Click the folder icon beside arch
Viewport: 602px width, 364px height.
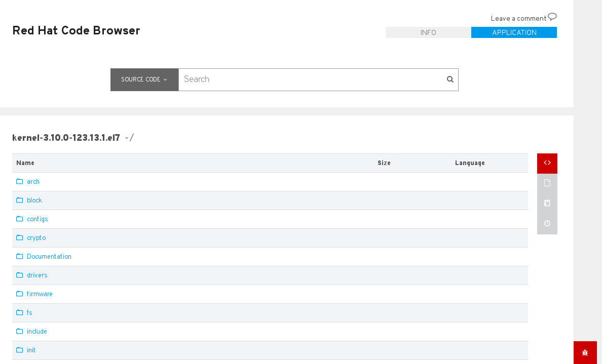pos(18,181)
